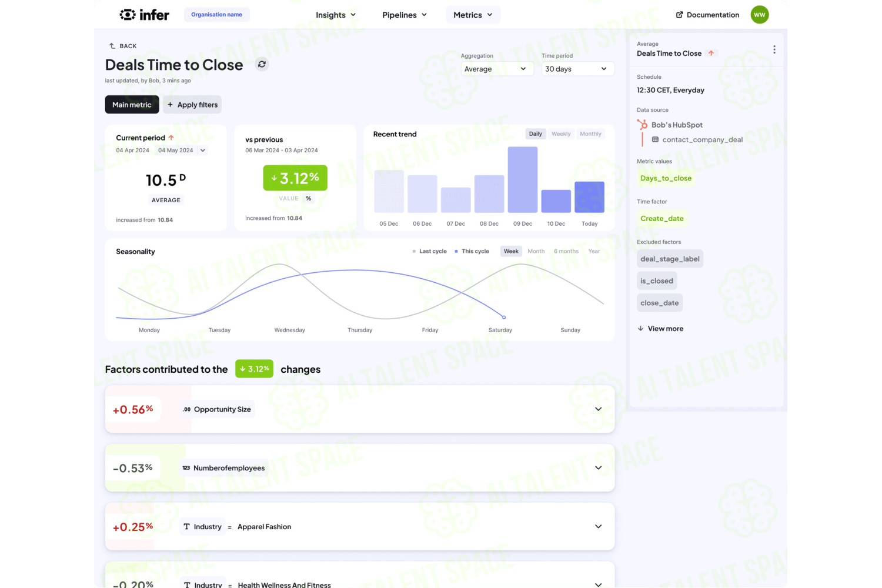Screen dimensions: 882x588
Task: Click the infer logo
Action: coord(144,15)
